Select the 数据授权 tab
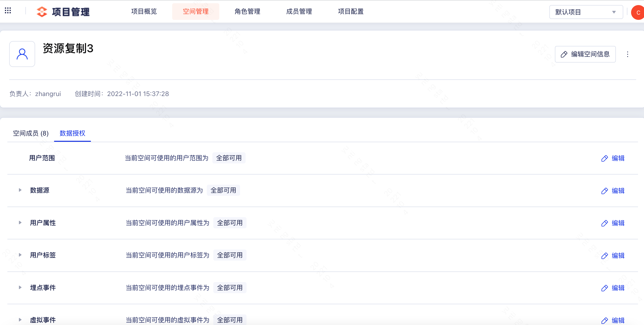Image resolution: width=644 pixels, height=325 pixels. point(72,133)
